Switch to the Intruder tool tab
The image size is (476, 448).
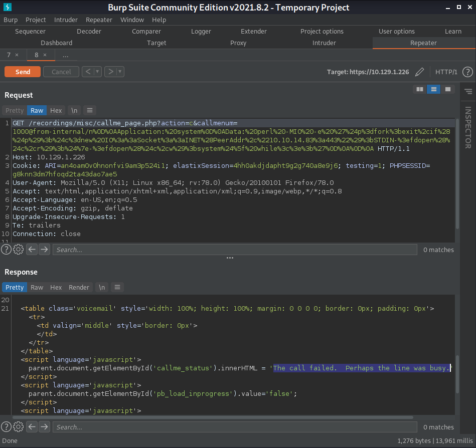point(324,43)
